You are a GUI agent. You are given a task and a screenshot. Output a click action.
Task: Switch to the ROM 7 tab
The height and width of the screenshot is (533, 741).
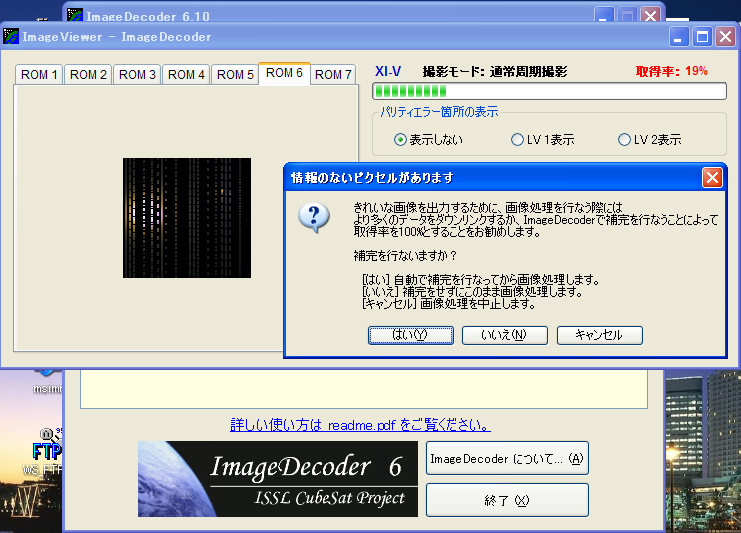coord(333,75)
